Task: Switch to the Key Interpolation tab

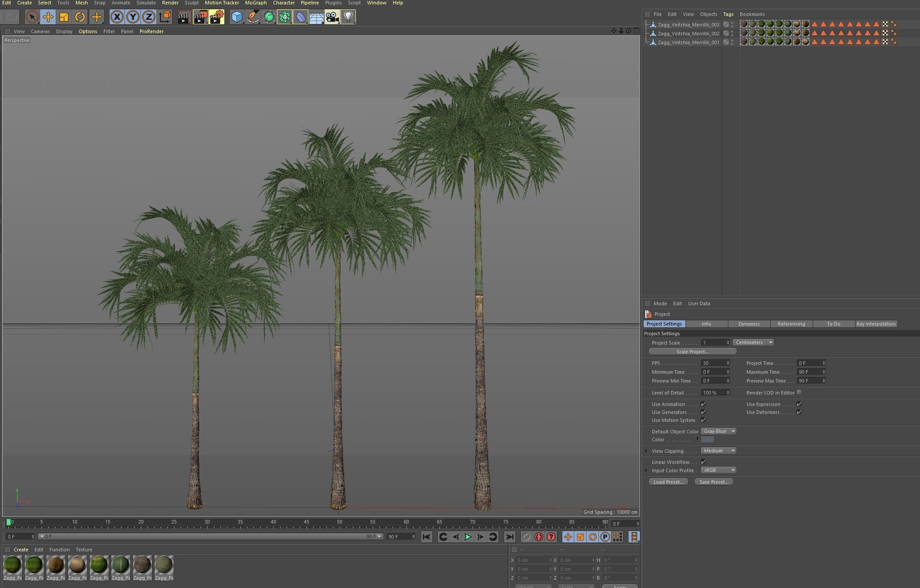Action: pyautogui.click(x=876, y=324)
